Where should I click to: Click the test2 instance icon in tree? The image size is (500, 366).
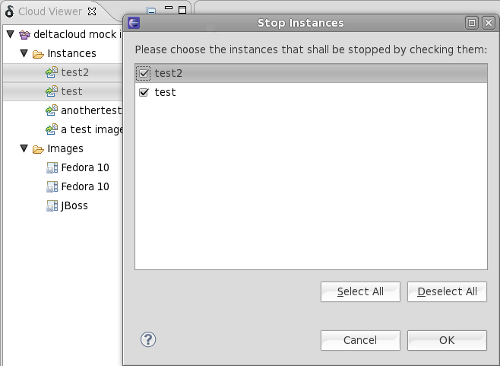pyautogui.click(x=52, y=72)
